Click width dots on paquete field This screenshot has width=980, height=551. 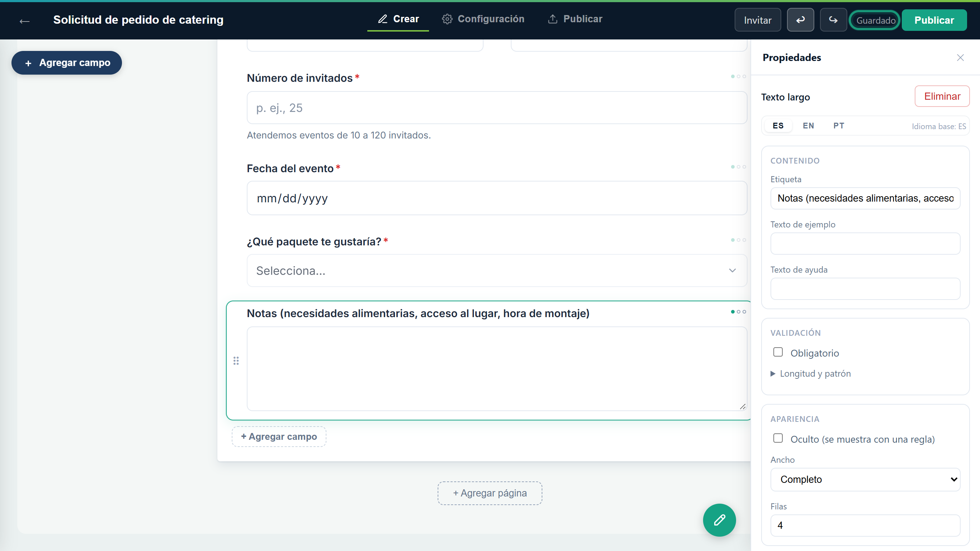(x=738, y=240)
